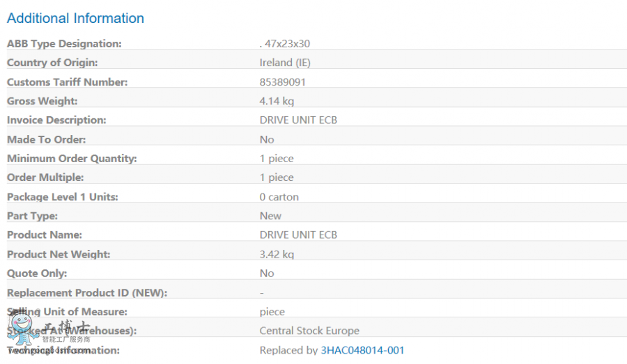Click the Made To Order label
This screenshot has width=627, height=364.
tap(47, 139)
